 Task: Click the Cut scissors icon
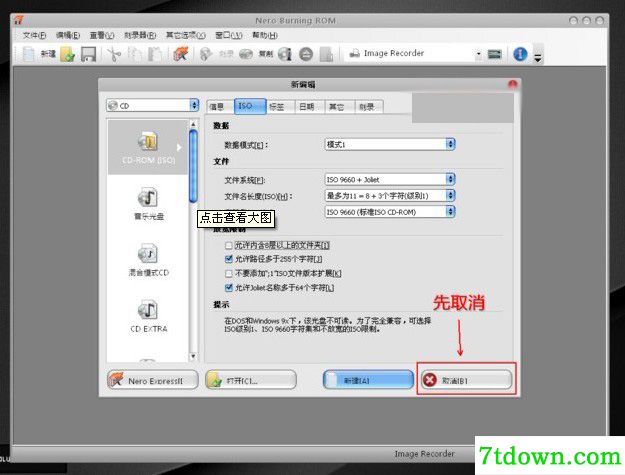pyautogui.click(x=114, y=54)
